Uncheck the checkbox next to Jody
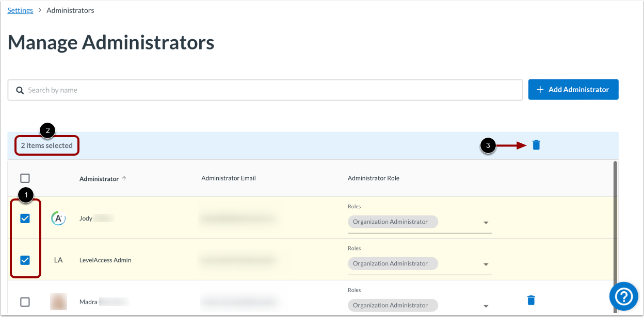This screenshot has width=644, height=317. 25,218
